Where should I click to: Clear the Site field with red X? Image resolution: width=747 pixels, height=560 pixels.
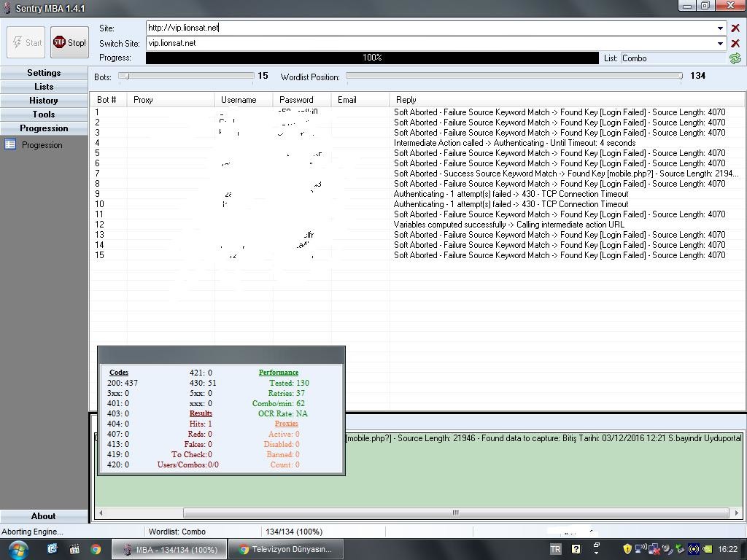pos(735,28)
